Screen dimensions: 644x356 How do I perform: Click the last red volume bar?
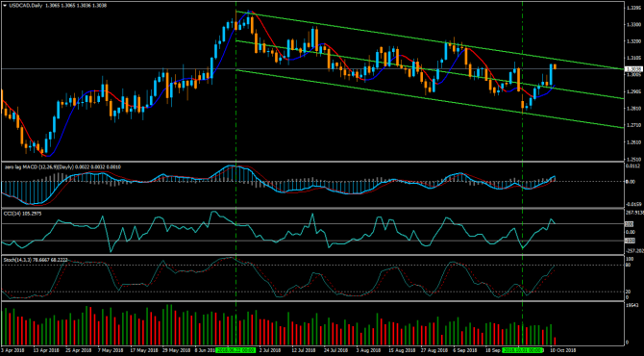[x=556, y=341]
